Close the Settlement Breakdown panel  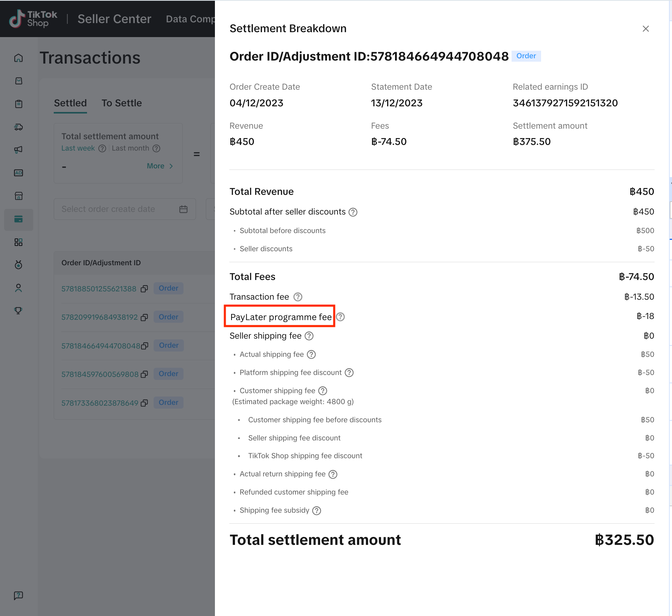click(646, 29)
